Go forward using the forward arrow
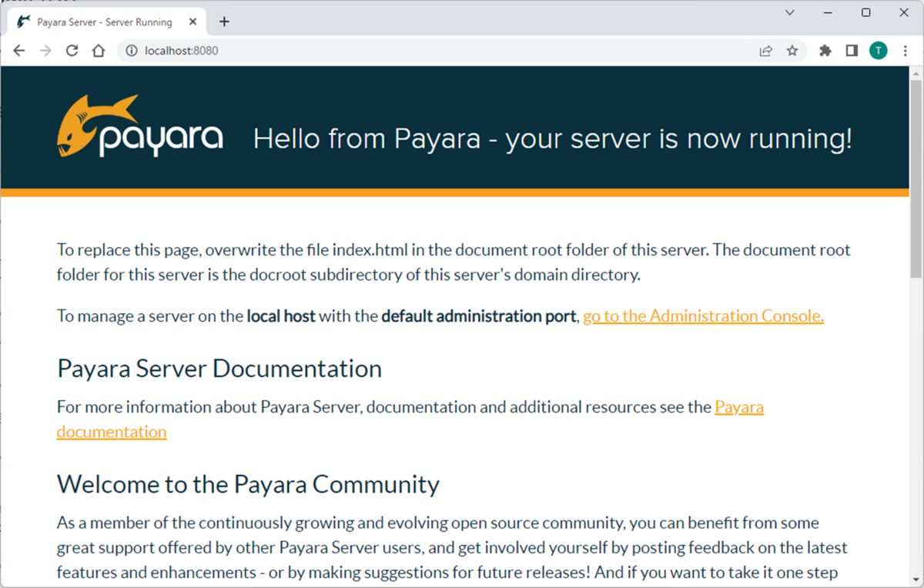The width and height of the screenshot is (924, 588). [45, 51]
